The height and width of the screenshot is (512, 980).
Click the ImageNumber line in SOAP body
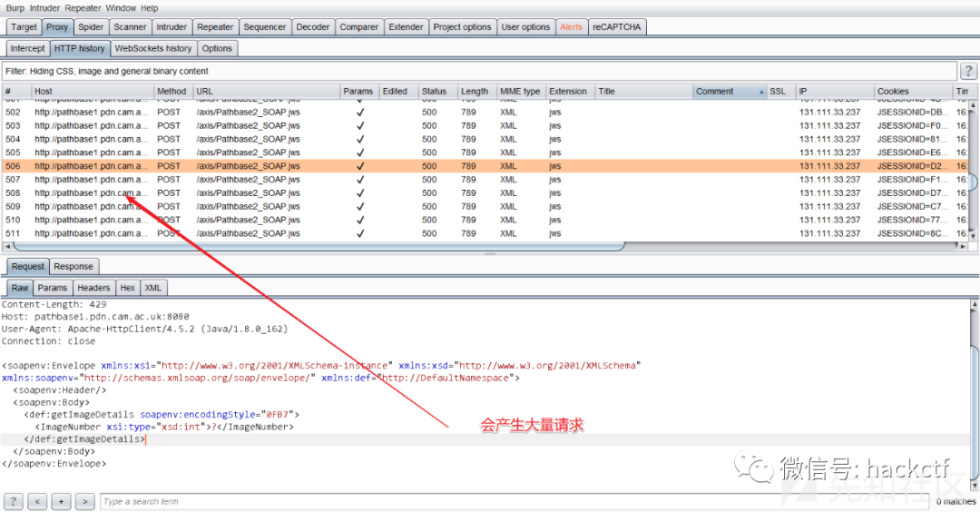click(x=163, y=427)
